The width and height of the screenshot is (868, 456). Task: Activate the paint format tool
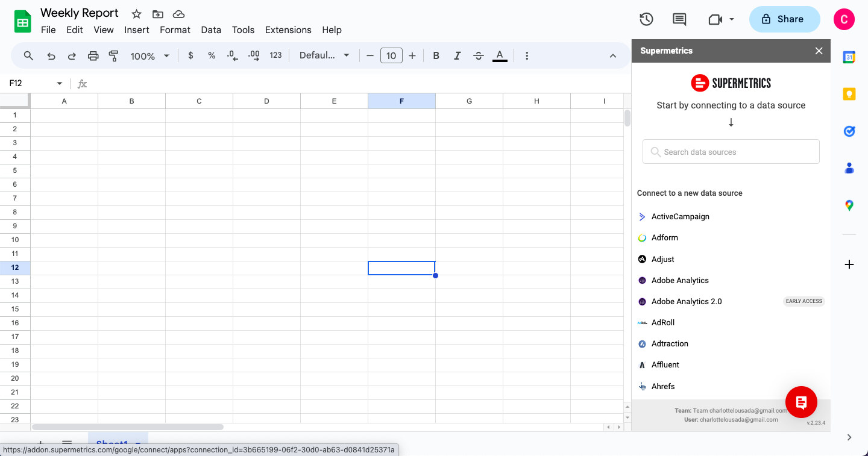(113, 55)
